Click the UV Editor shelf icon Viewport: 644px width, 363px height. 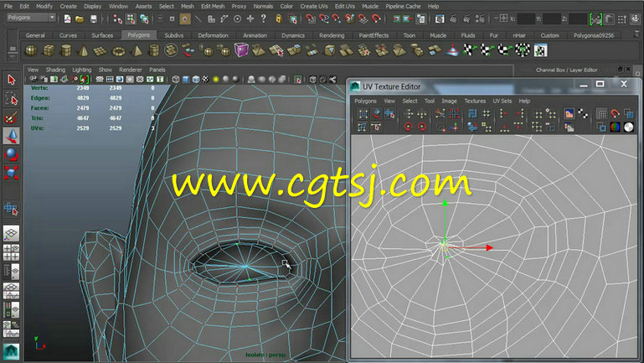click(540, 50)
